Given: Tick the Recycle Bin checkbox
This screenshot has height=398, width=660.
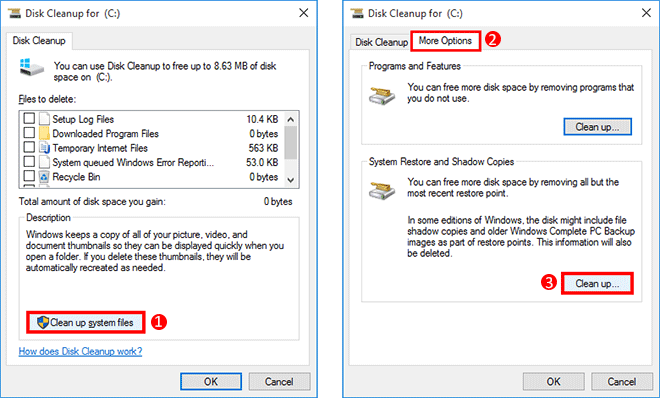Looking at the screenshot, I should [29, 176].
